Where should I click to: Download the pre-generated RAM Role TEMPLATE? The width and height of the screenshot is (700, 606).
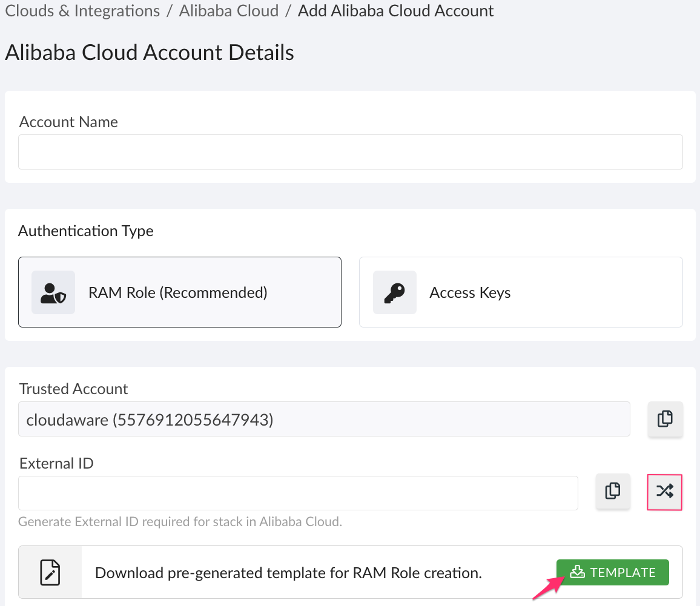(612, 571)
